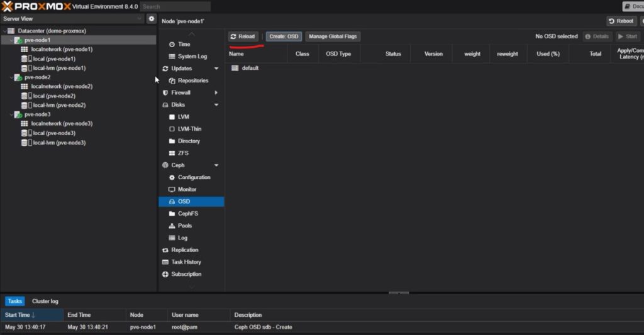Open the System Log entry
The height and width of the screenshot is (335, 644).
[192, 57]
